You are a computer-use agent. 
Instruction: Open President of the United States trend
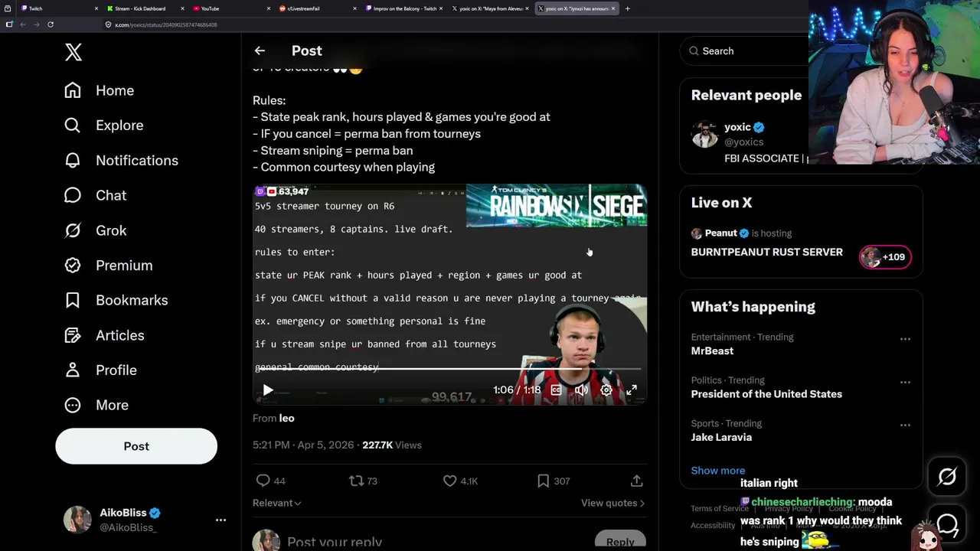pyautogui.click(x=766, y=394)
